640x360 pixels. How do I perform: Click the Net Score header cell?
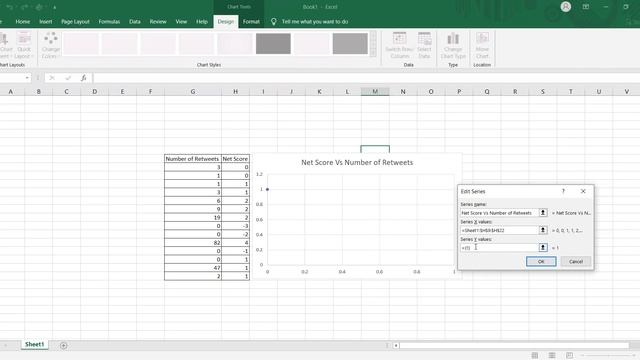(x=236, y=158)
